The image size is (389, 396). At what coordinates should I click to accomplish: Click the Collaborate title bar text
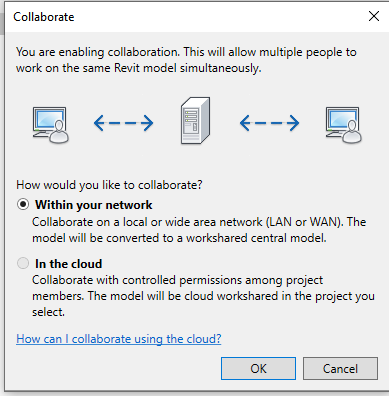44,17
